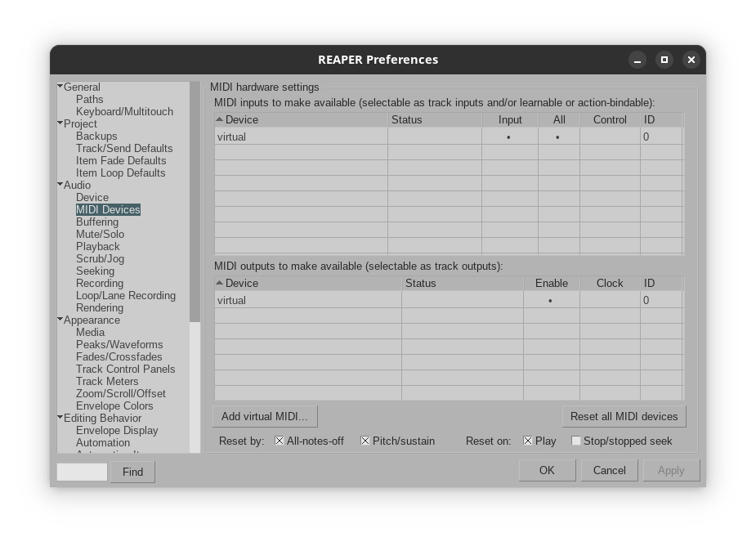Viewport: 756px width, 542px height.
Task: Click the Apply button
Action: [671, 470]
